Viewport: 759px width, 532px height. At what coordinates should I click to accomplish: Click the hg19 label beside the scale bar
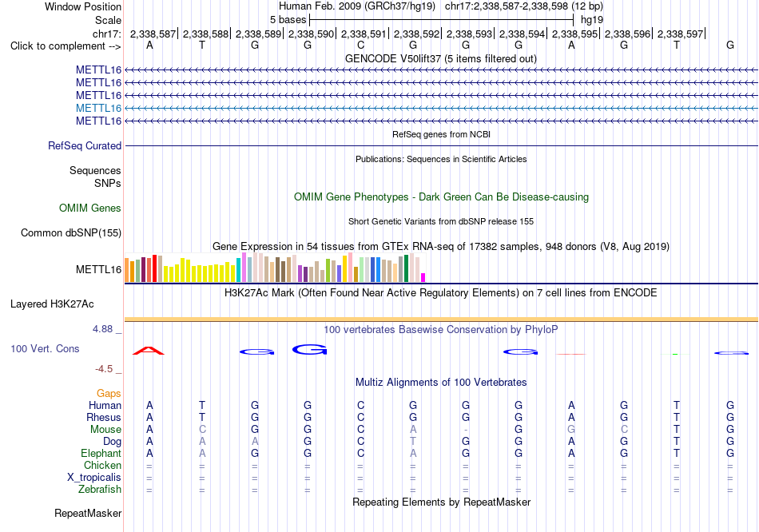(592, 20)
